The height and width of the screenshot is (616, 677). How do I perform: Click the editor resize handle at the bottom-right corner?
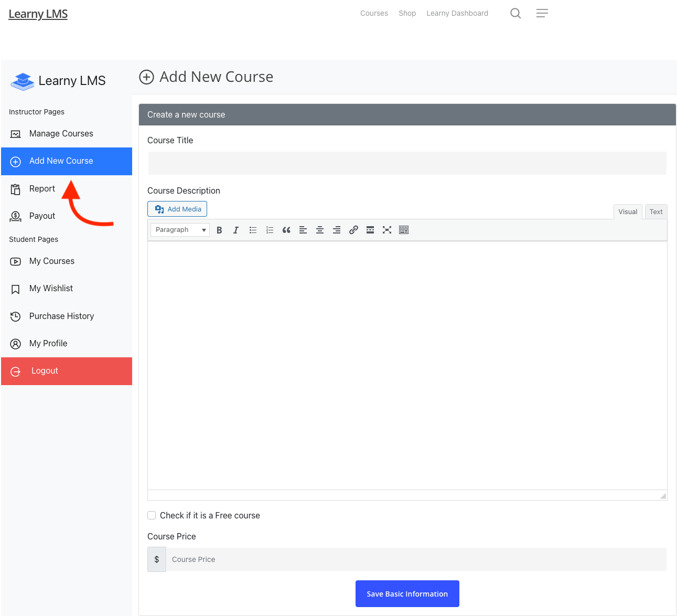click(x=663, y=496)
